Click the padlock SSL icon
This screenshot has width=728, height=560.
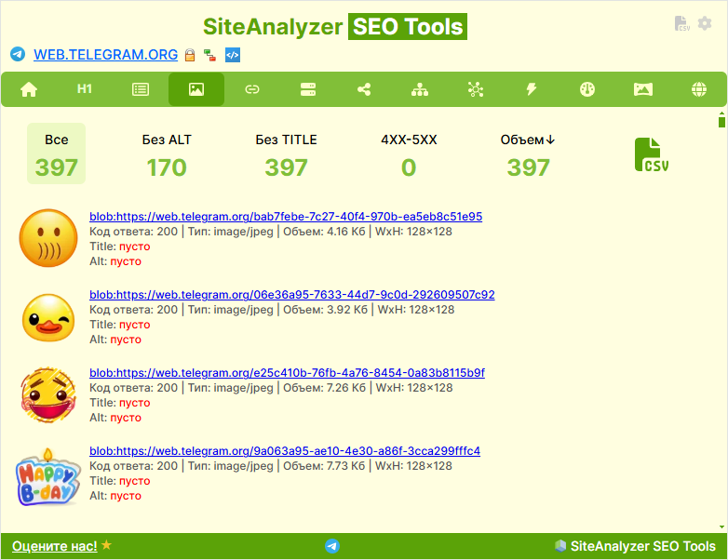coord(190,55)
